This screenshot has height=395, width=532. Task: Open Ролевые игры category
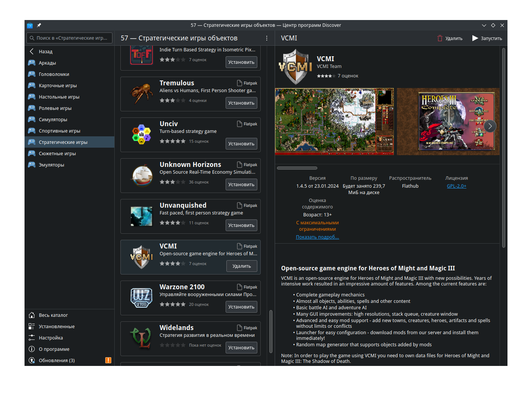click(x=69, y=108)
